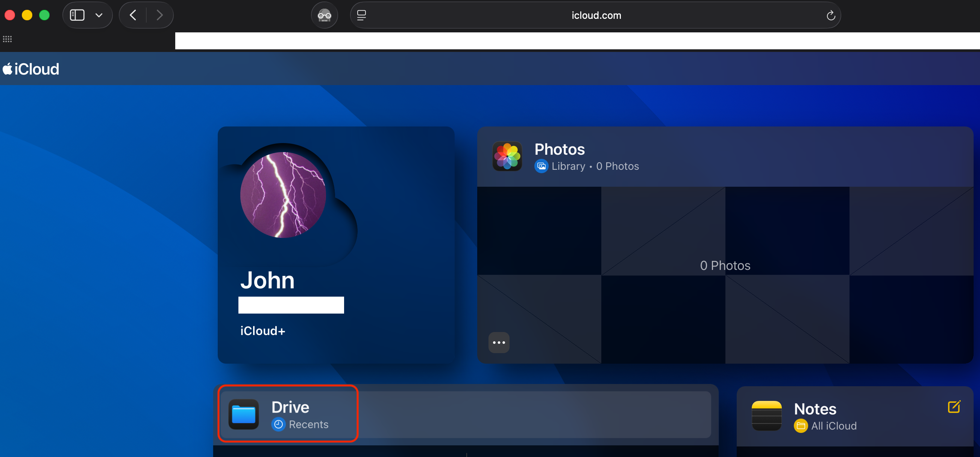980x457 pixels.
Task: Click the Photos Library label
Action: (x=568, y=166)
